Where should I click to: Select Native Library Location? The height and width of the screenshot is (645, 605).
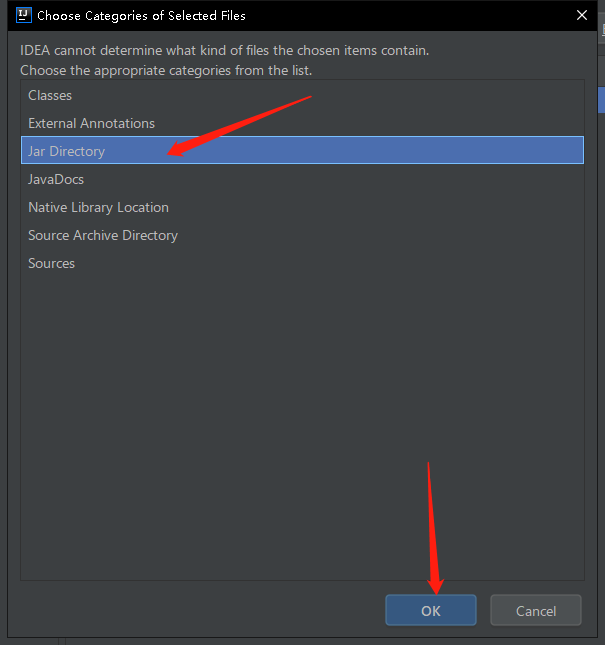tap(98, 207)
